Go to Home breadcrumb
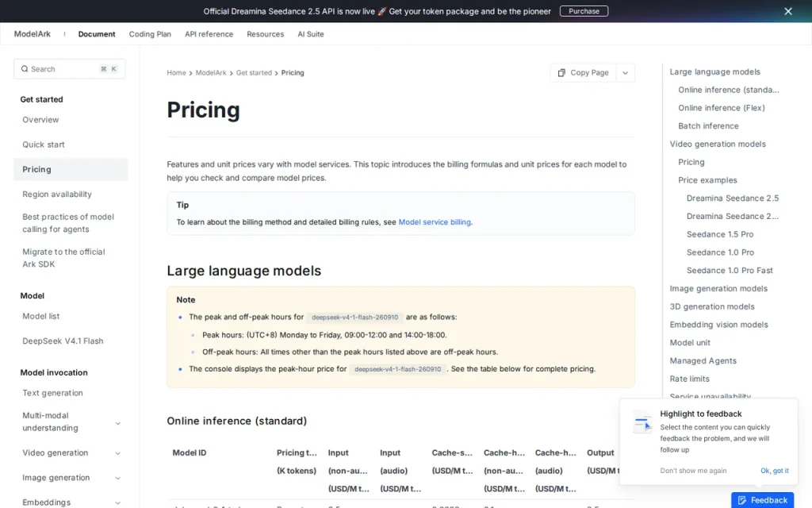Image resolution: width=812 pixels, height=508 pixels. pos(176,72)
